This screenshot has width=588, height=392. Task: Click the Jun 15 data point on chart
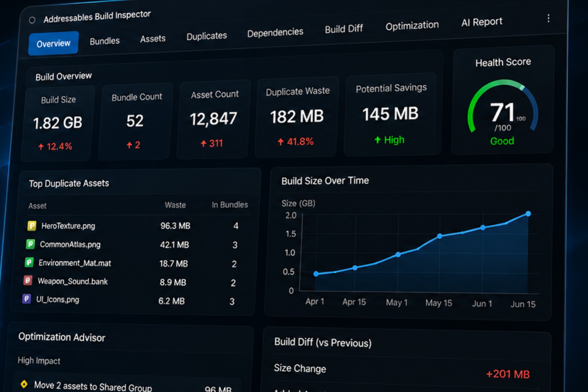[528, 214]
